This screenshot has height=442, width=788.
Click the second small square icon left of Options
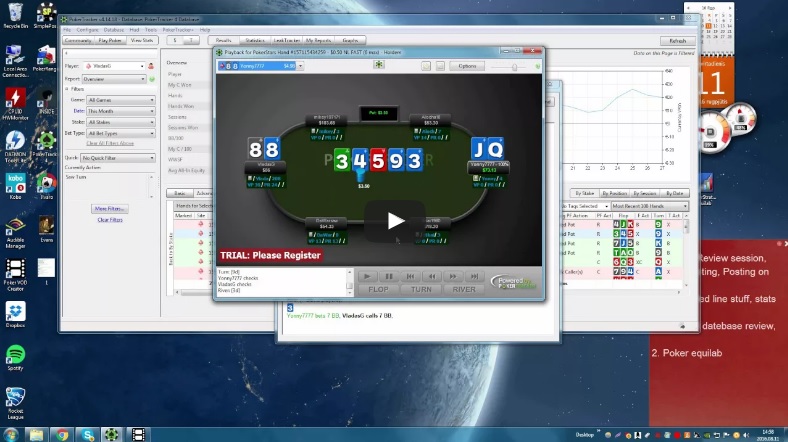(x=440, y=66)
